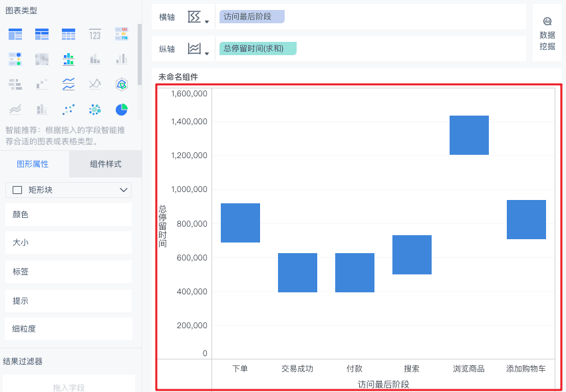Viewport: 566px width, 392px height.
Task: Select the pie chart type
Action: [x=122, y=109]
